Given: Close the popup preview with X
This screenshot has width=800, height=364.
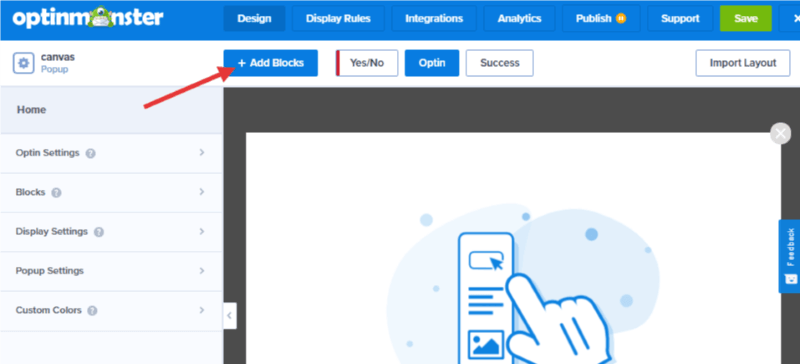Looking at the screenshot, I should tap(780, 134).
